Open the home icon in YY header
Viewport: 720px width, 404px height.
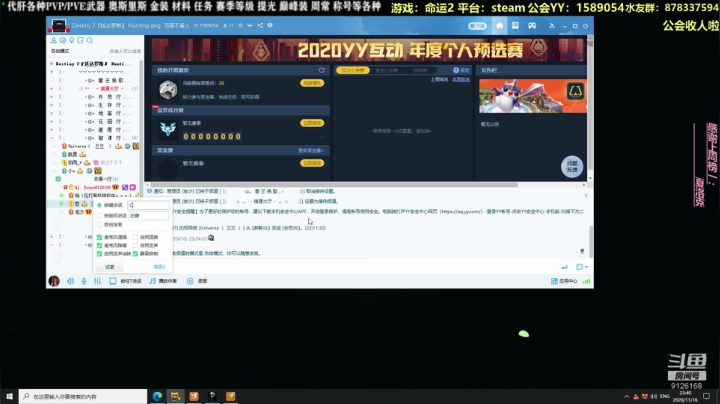click(x=500, y=26)
